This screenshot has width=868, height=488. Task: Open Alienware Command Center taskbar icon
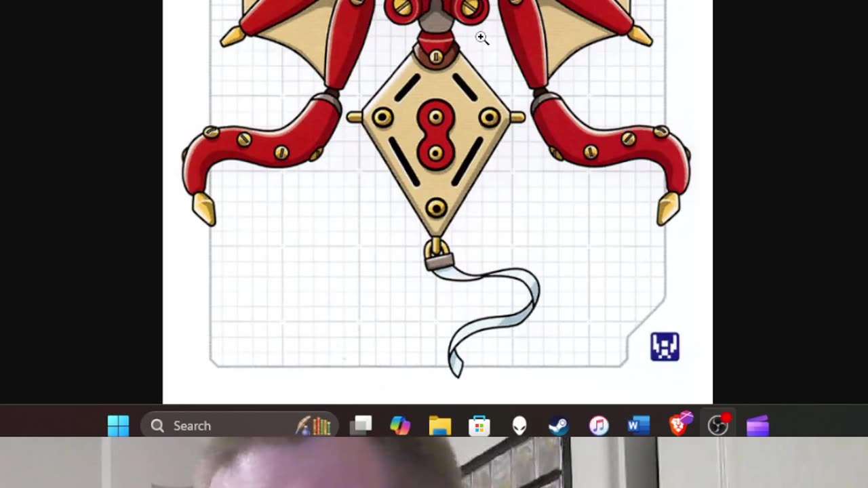point(519,426)
